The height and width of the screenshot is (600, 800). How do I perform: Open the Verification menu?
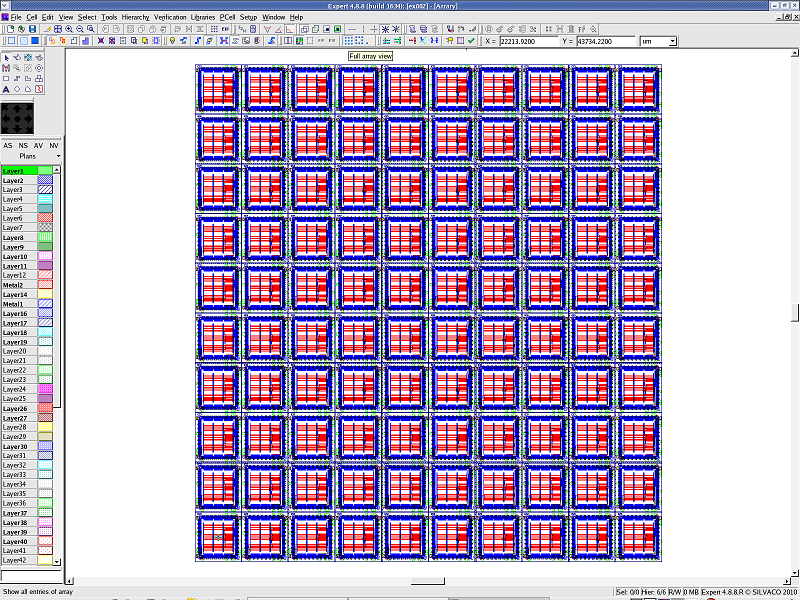pos(170,17)
